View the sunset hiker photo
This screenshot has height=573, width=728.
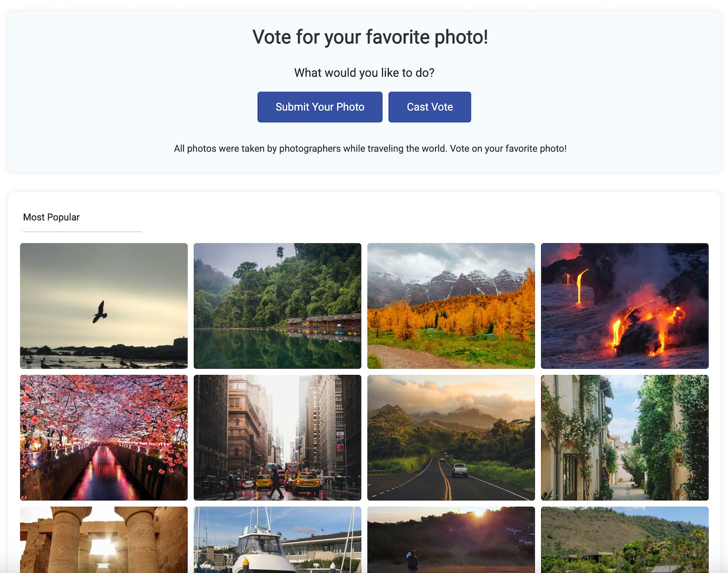tap(451, 541)
